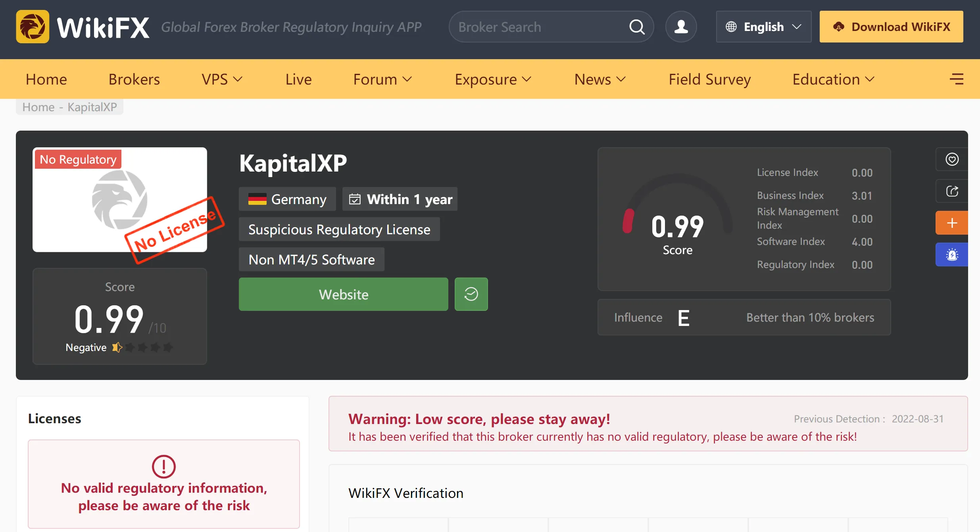Click Better than 10% brokers text
The image size is (980, 532).
[810, 318]
